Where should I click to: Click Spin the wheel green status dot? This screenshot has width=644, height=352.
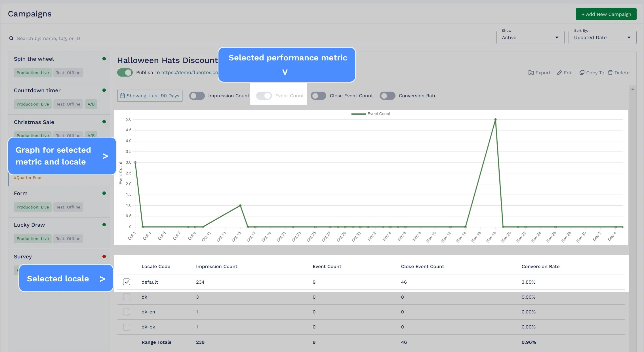point(104,59)
